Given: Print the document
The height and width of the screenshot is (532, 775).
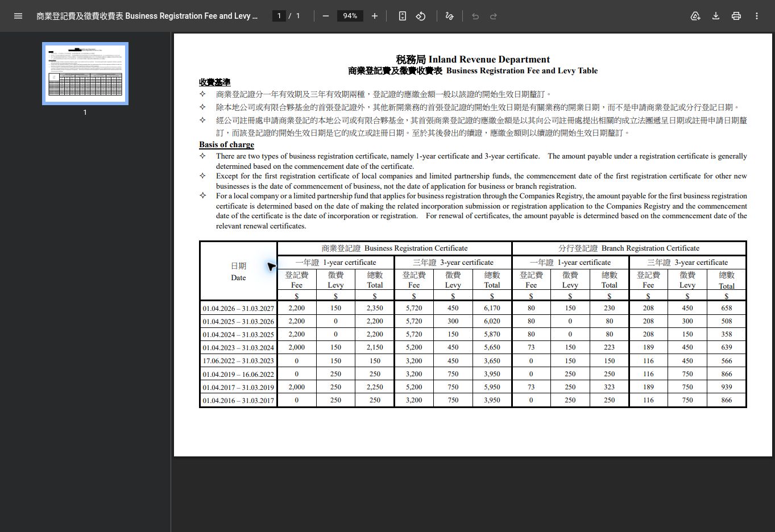Looking at the screenshot, I should pos(736,16).
